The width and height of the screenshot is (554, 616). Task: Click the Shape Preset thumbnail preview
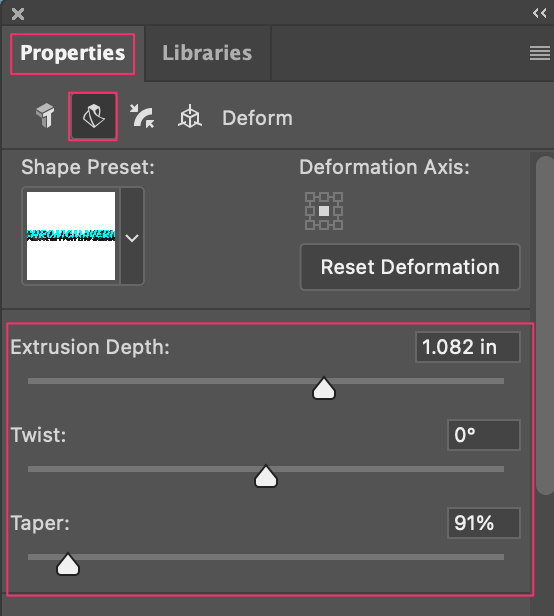pyautogui.click(x=71, y=236)
